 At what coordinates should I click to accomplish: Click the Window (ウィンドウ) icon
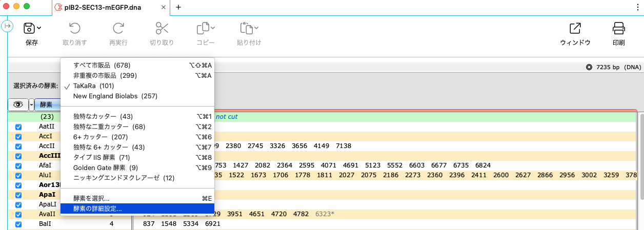(575, 28)
